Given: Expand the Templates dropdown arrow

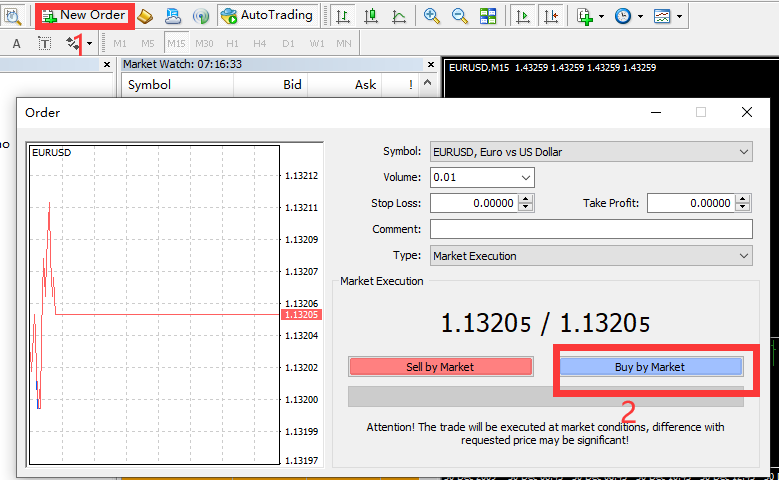Looking at the screenshot, I should coord(679,16).
